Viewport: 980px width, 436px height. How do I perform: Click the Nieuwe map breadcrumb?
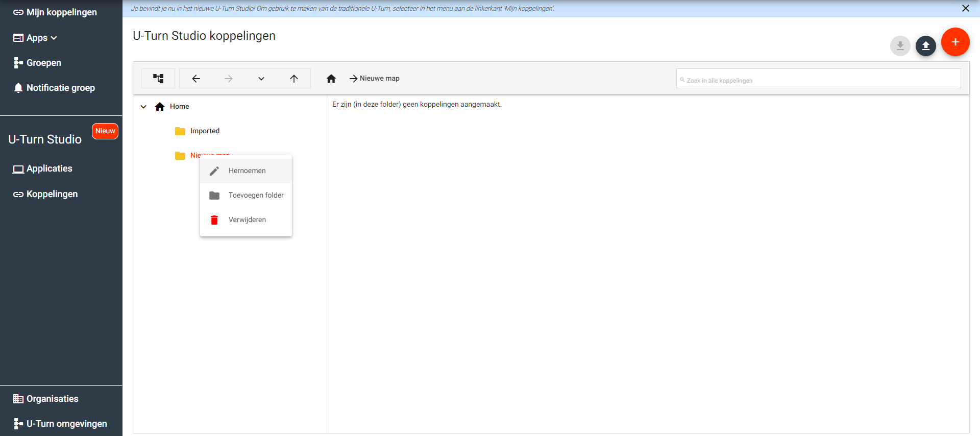click(x=379, y=79)
